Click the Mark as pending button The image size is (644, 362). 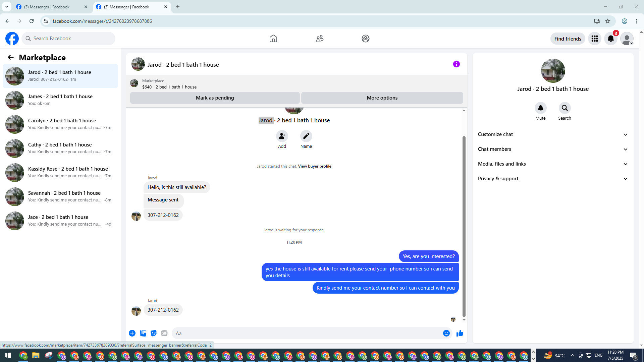[215, 98]
